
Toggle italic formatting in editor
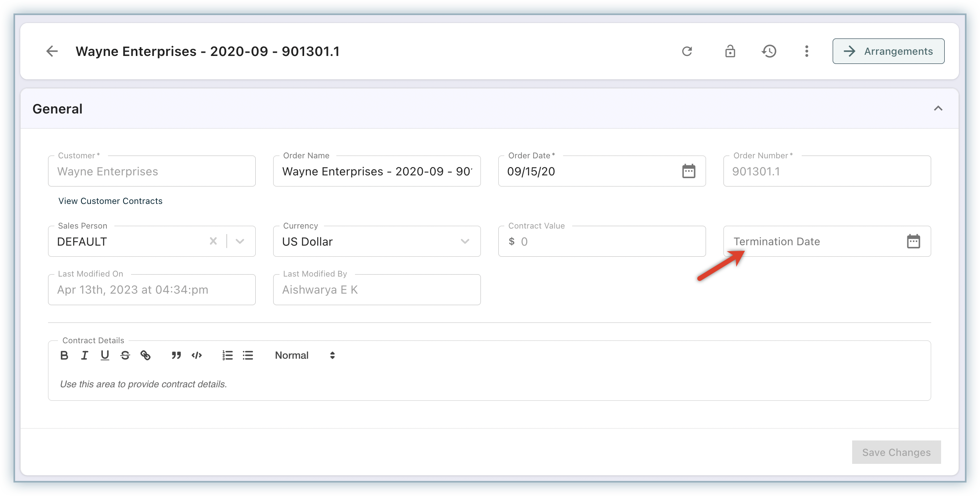coord(85,356)
